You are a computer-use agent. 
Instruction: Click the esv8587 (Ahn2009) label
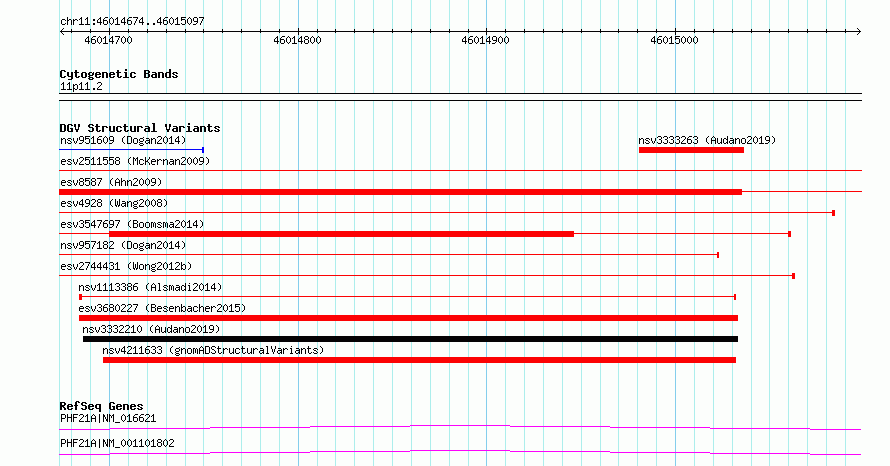coord(111,182)
